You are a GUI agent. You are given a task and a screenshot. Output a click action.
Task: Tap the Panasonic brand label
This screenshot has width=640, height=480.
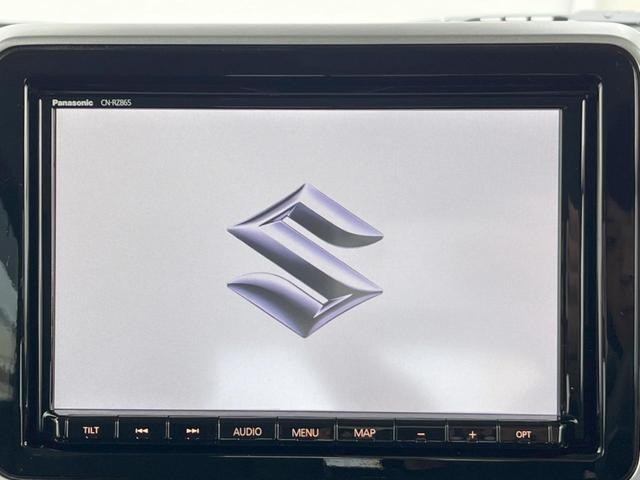point(72,102)
